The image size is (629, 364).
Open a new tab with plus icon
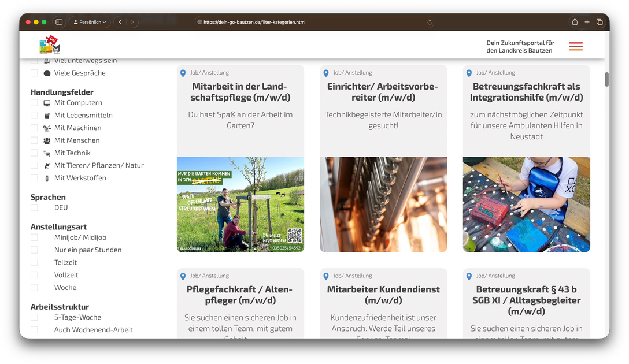tap(587, 22)
